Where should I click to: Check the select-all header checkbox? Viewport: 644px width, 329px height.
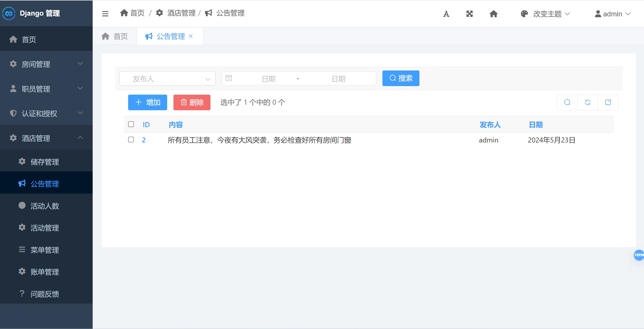(x=131, y=124)
